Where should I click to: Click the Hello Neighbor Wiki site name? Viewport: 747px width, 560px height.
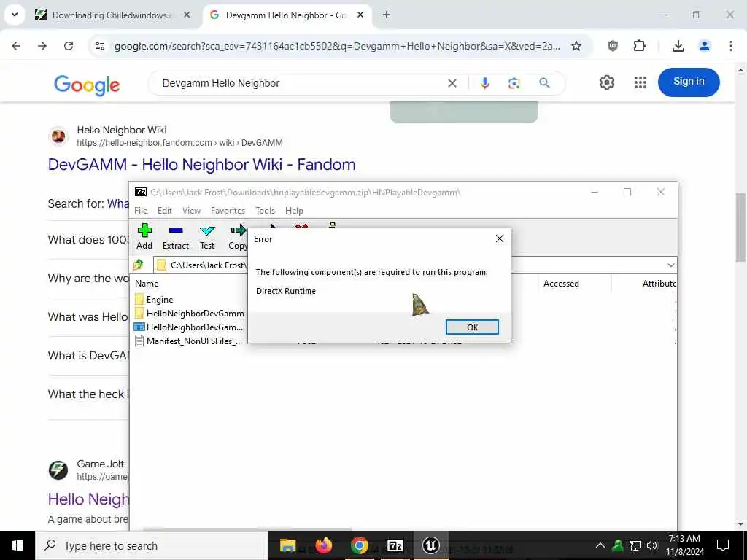(122, 130)
